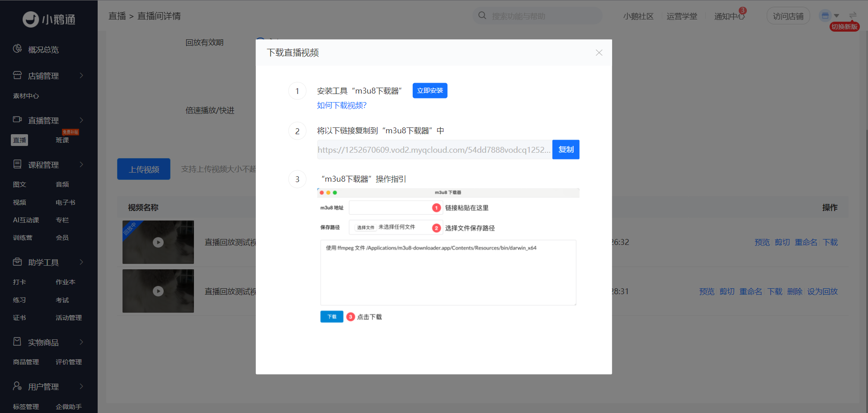Expand the 店铺管理 chevron
This screenshot has width=868, height=413.
[81, 75]
